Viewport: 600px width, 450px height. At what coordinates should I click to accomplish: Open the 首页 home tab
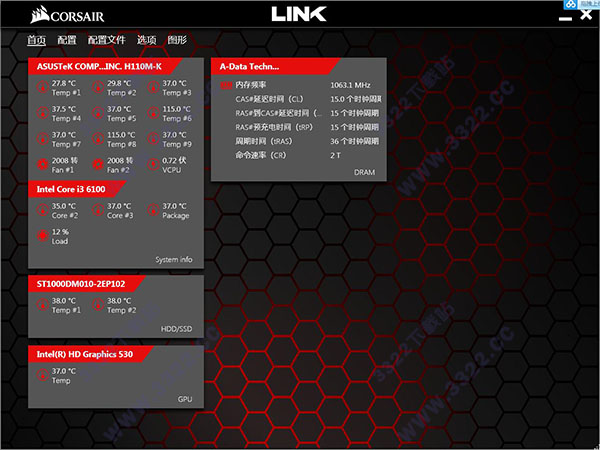pos(36,40)
